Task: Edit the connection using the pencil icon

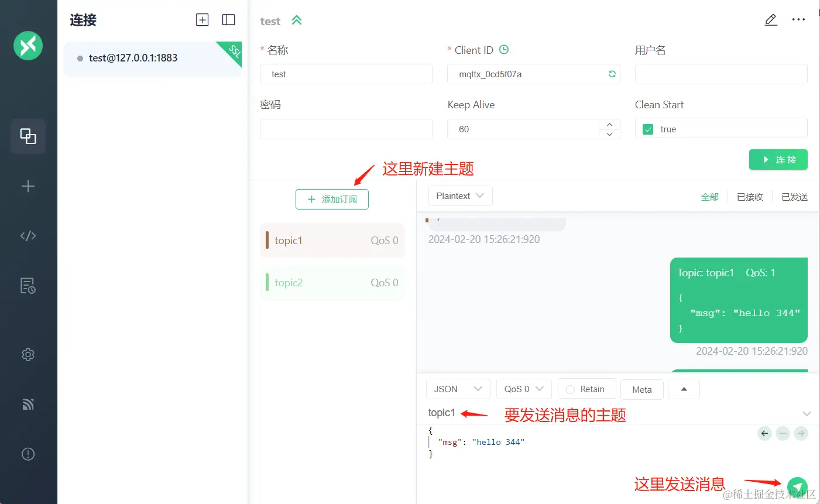Action: (x=771, y=19)
